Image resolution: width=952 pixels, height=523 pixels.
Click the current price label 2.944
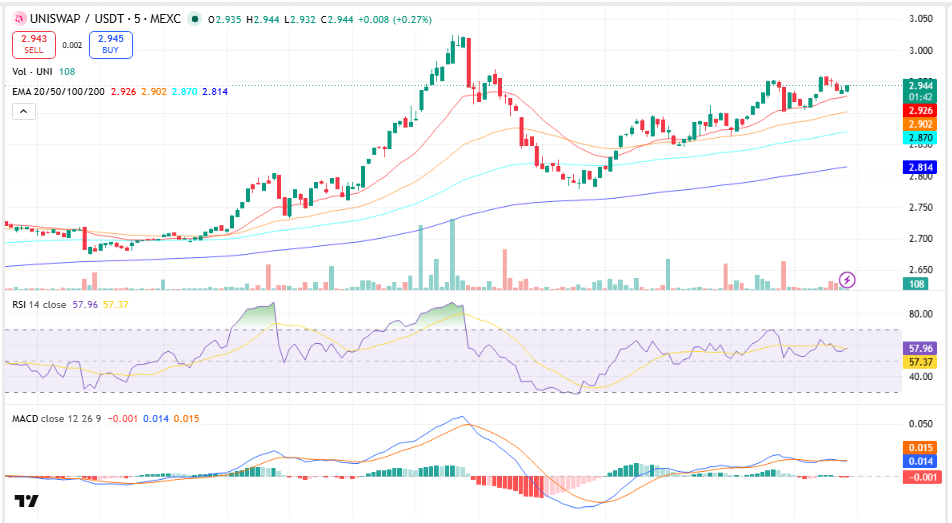tap(920, 86)
